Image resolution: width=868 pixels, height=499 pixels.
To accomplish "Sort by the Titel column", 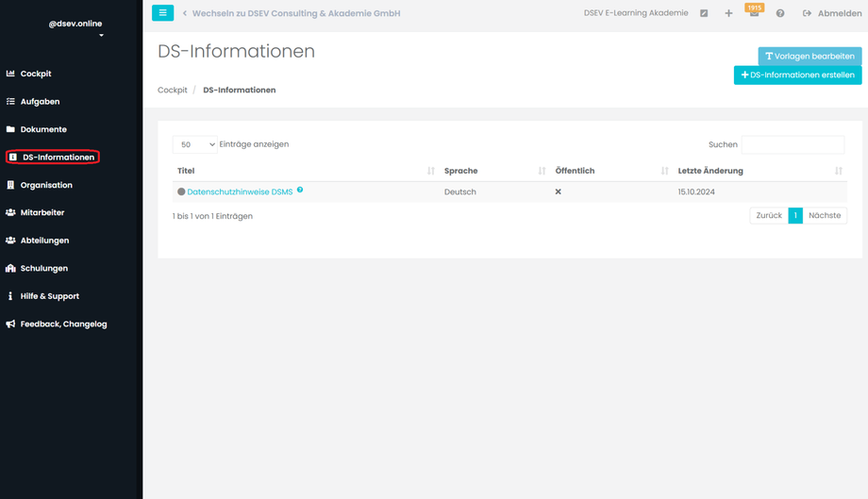I will [x=306, y=171].
